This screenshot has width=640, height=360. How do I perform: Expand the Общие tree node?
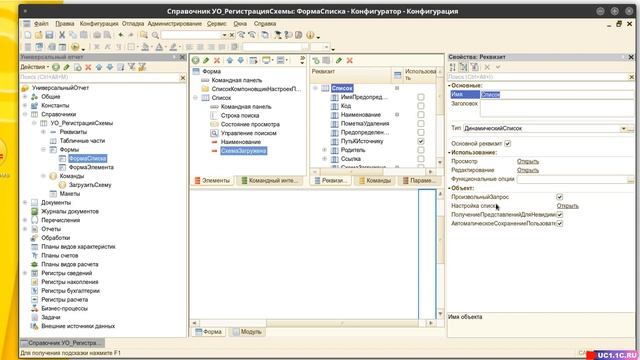tap(25, 97)
